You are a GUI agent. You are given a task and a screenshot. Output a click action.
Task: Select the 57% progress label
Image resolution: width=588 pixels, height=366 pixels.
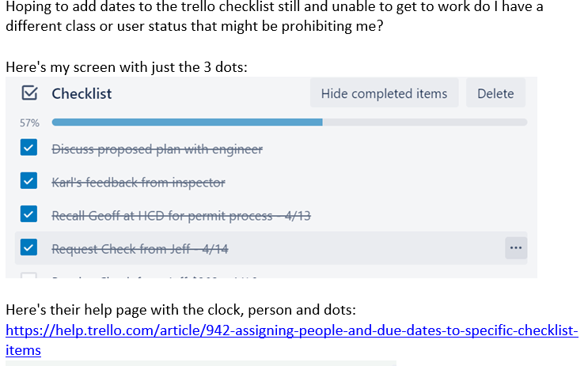coord(29,123)
